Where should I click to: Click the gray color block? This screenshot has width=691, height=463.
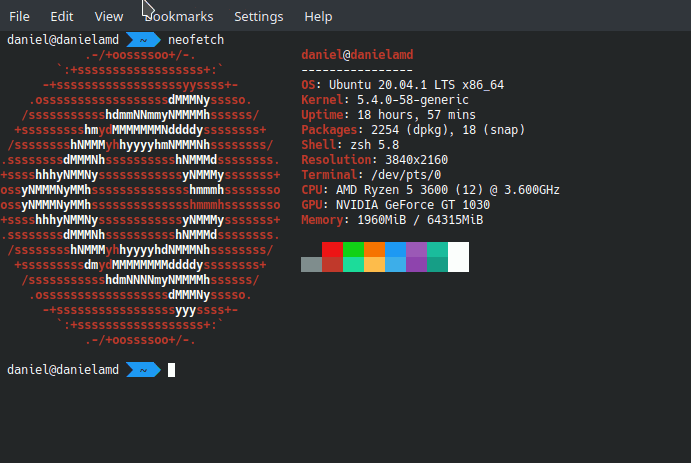point(312,264)
